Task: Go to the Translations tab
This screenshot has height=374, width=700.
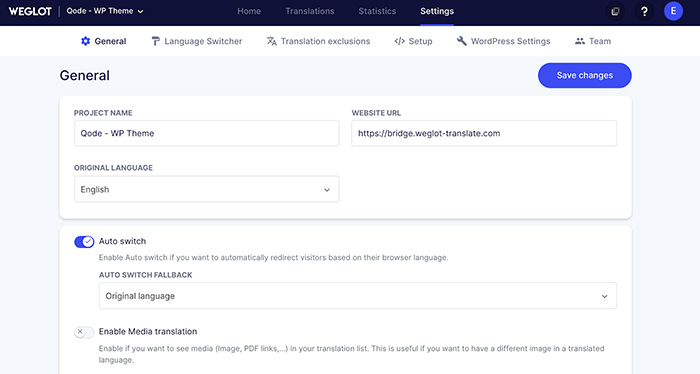Action: click(310, 11)
